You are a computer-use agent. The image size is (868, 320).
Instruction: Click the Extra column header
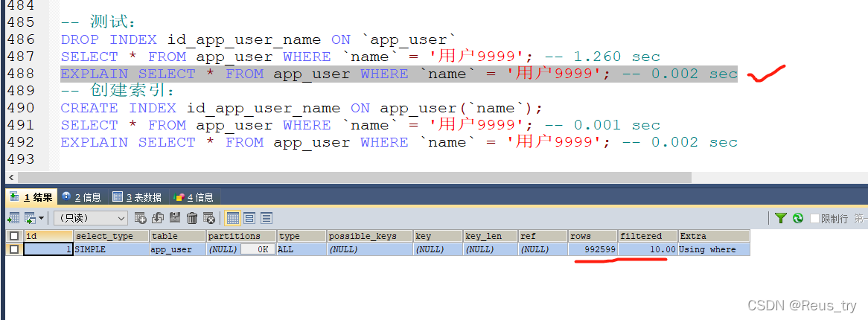pyautogui.click(x=714, y=236)
